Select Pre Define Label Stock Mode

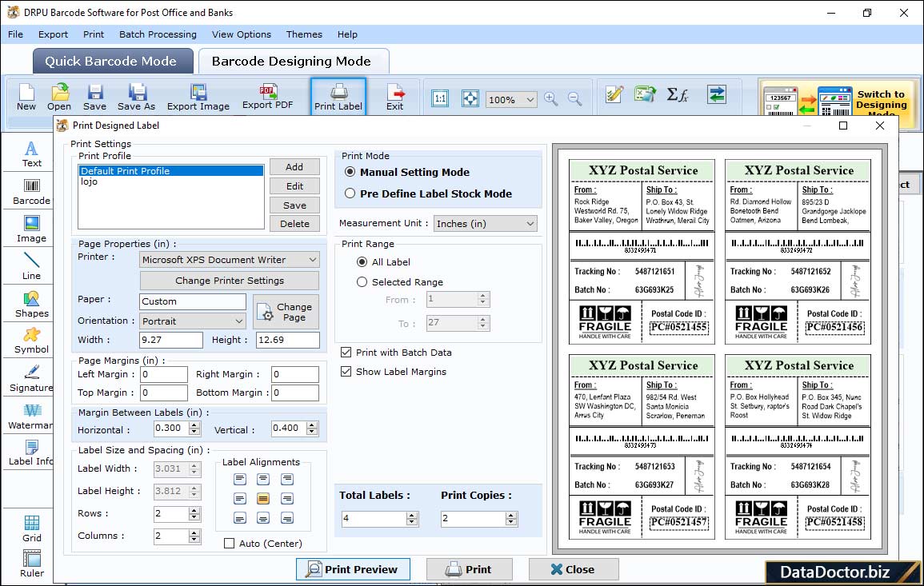(350, 193)
